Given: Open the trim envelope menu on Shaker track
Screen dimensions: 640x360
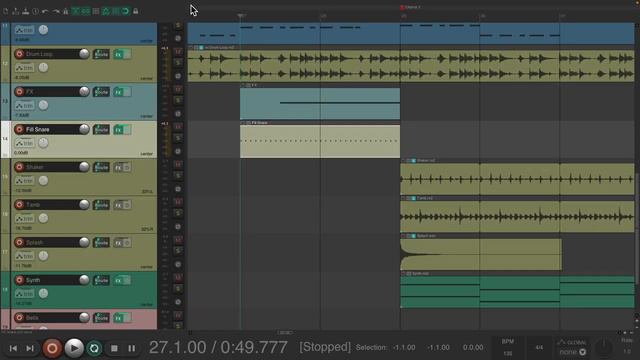Looking at the screenshot, I should pos(24,181).
